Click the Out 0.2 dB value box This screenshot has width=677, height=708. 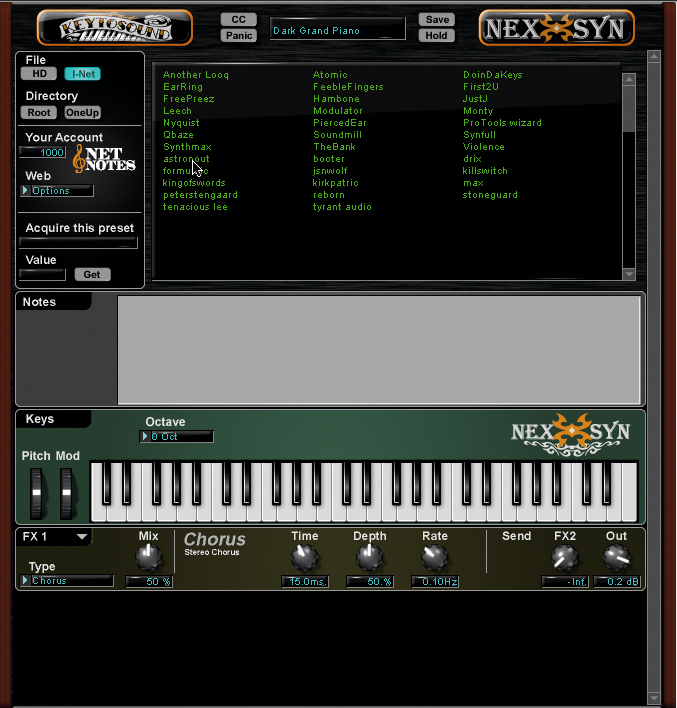pos(617,582)
